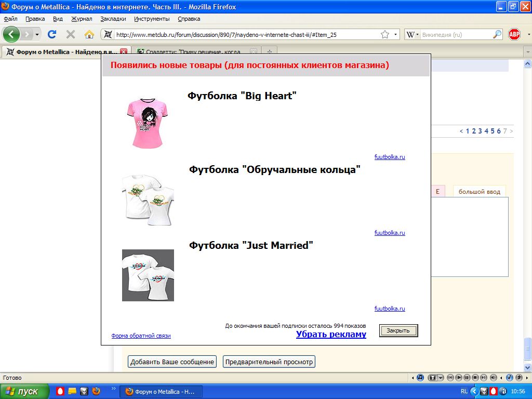Click in the address bar URL field
532x399 pixels.
[x=244, y=35]
